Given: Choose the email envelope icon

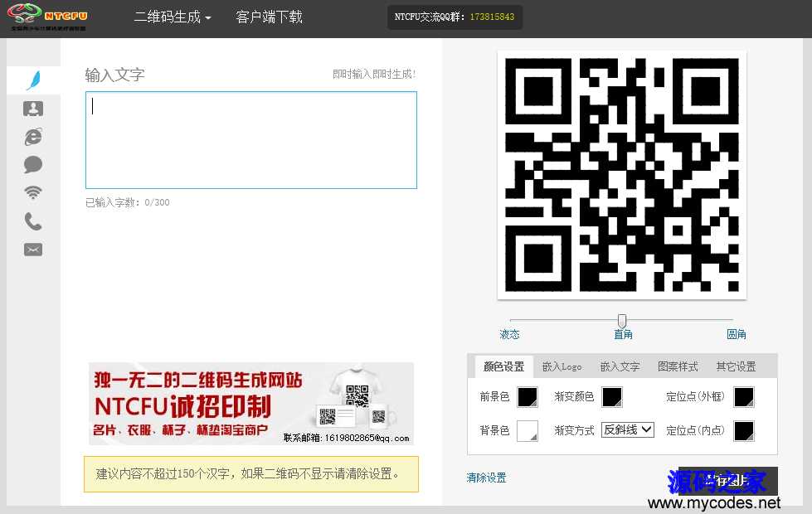Looking at the screenshot, I should [x=33, y=250].
